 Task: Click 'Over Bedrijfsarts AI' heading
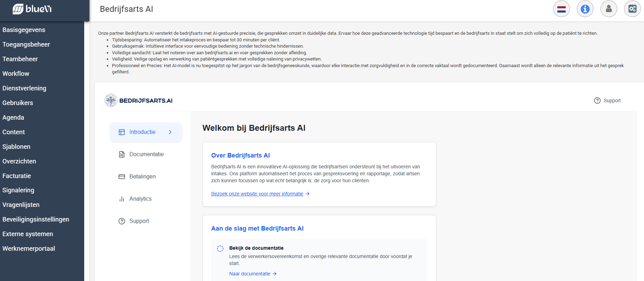(x=240, y=155)
